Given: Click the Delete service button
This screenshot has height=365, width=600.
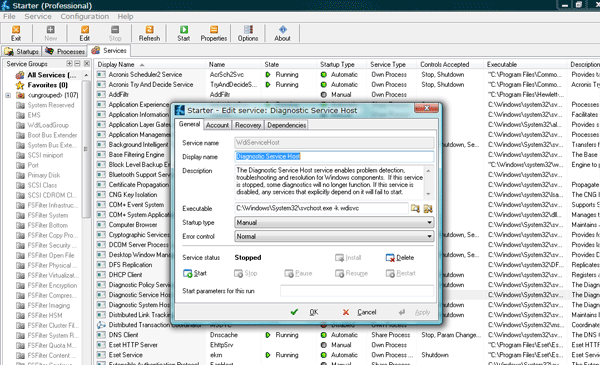Looking at the screenshot, I should coord(400,257).
